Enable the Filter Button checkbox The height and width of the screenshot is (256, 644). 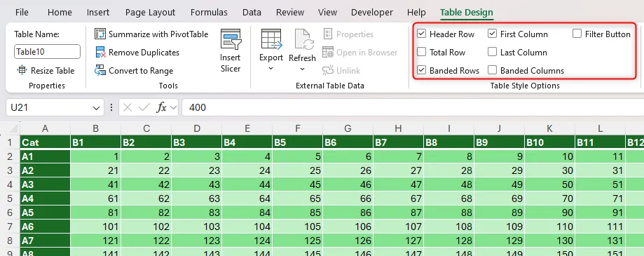click(577, 34)
